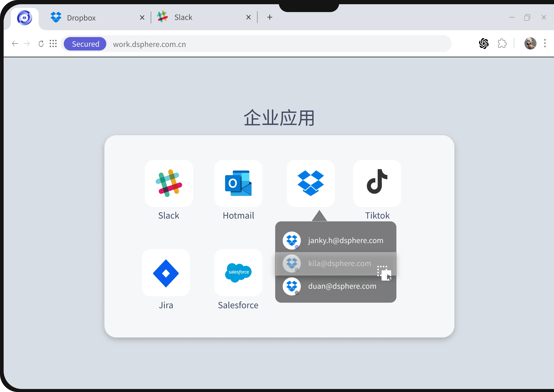Choose kila@dsphere.com account entry
This screenshot has height=392, width=554.
coord(336,263)
